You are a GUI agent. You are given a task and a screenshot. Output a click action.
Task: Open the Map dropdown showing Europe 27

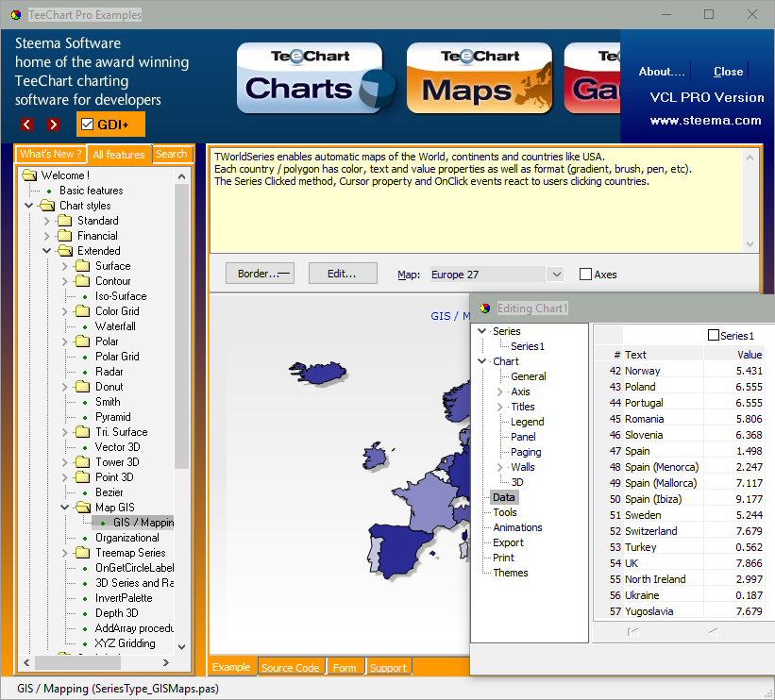(x=557, y=275)
